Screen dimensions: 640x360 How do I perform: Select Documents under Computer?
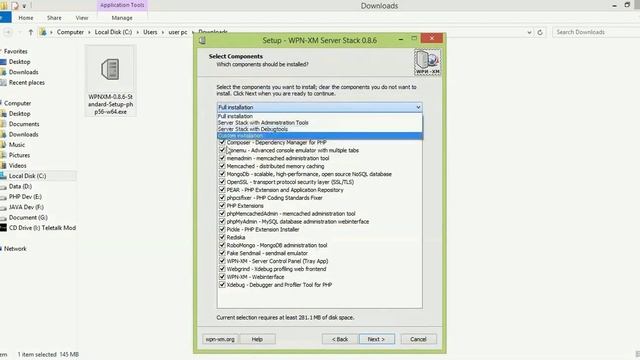[24, 124]
